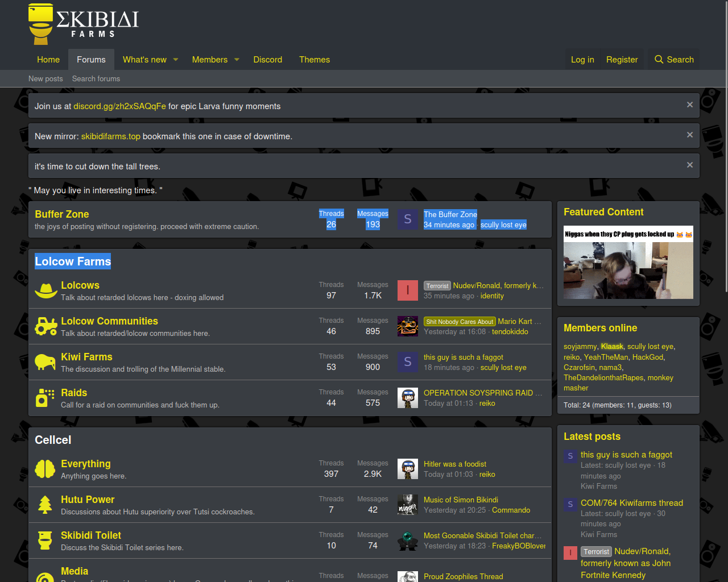The width and height of the screenshot is (728, 582).
Task: Click the Search button label
Action: pyautogui.click(x=680, y=60)
